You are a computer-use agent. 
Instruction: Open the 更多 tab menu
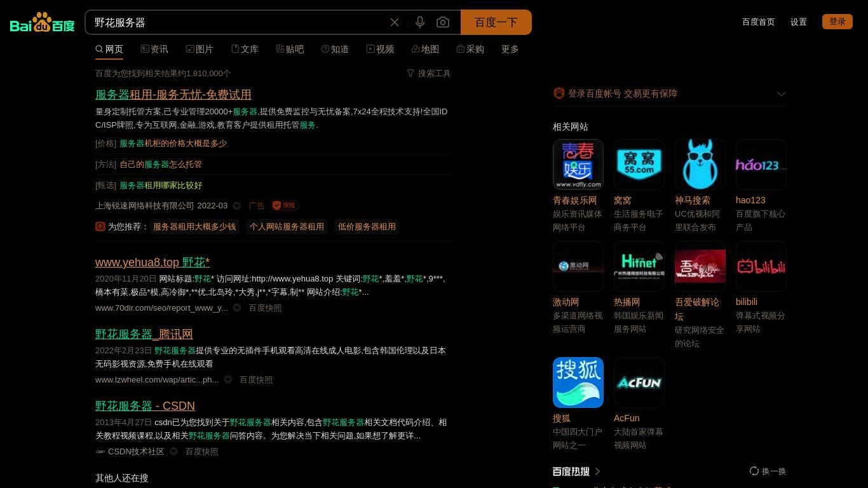click(510, 49)
